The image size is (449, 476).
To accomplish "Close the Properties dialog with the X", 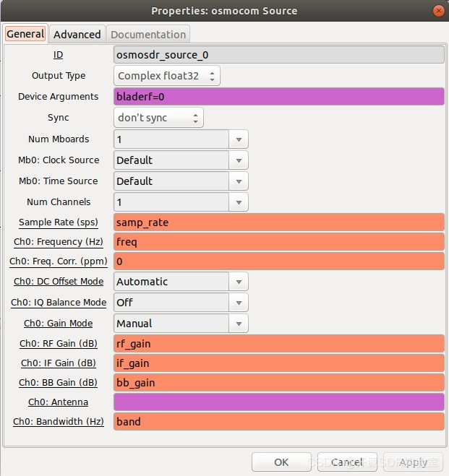I will click(438, 12).
